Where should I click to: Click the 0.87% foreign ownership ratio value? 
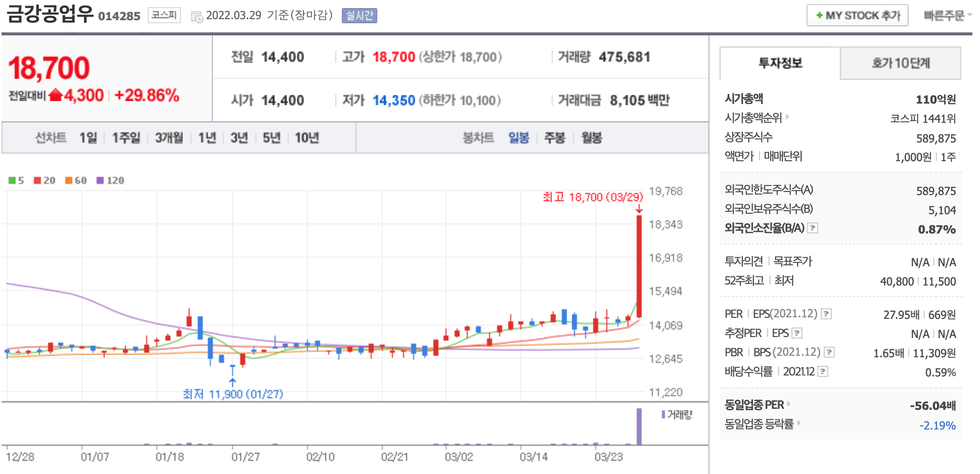[x=937, y=229]
